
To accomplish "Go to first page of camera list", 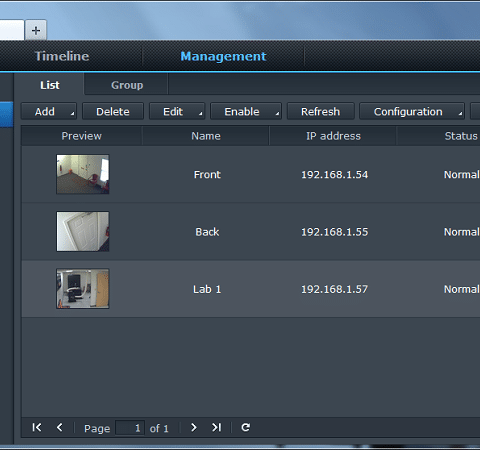I will [x=37, y=427].
